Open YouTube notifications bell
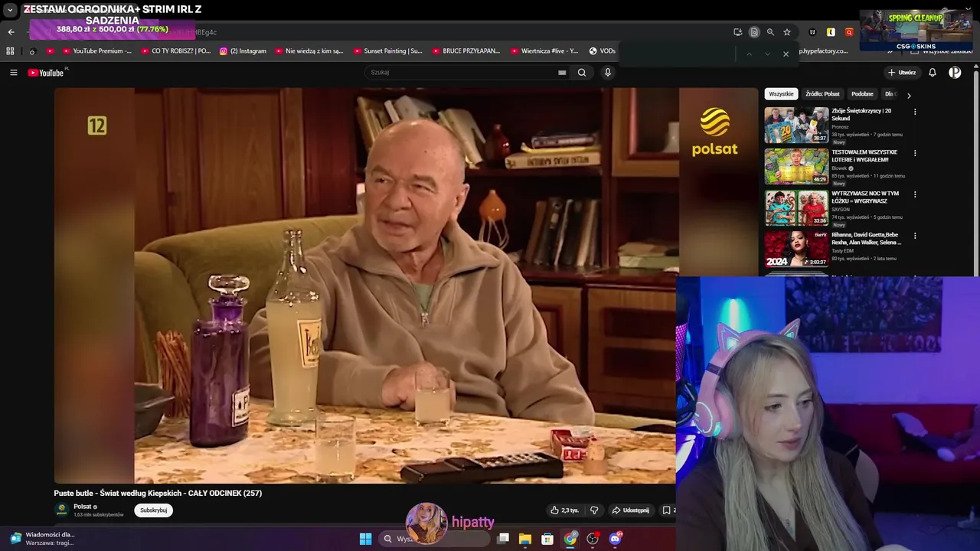The width and height of the screenshot is (980, 551). click(x=933, y=73)
